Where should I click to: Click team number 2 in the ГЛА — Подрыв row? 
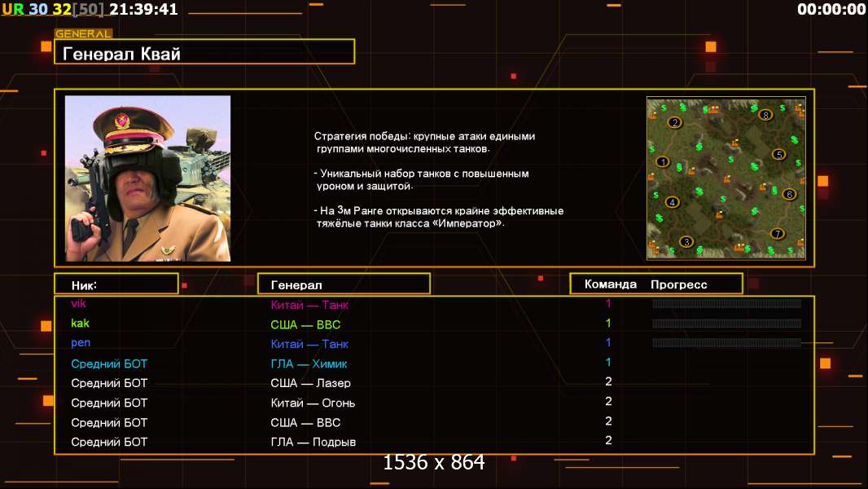(x=608, y=440)
